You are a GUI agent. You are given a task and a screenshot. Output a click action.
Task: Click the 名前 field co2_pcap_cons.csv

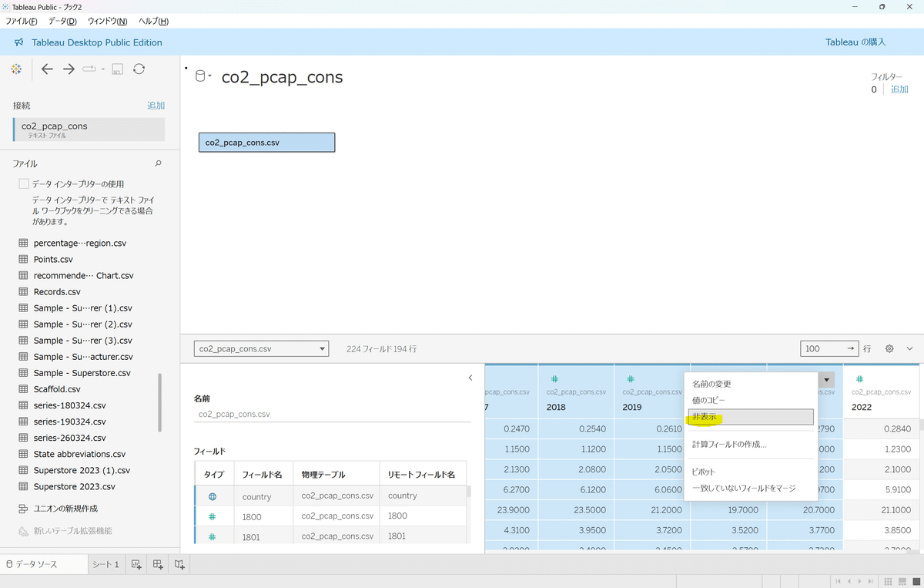[x=332, y=414]
